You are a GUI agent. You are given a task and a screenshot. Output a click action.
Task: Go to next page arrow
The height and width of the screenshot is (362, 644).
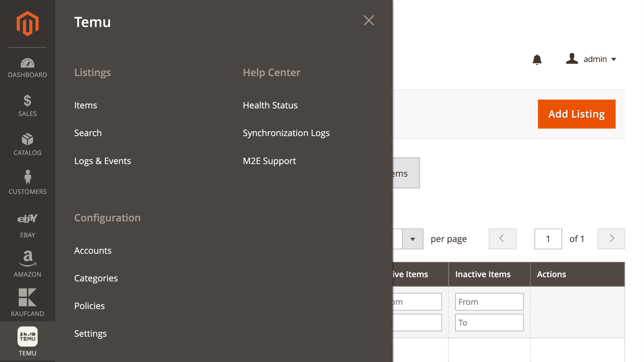click(611, 239)
